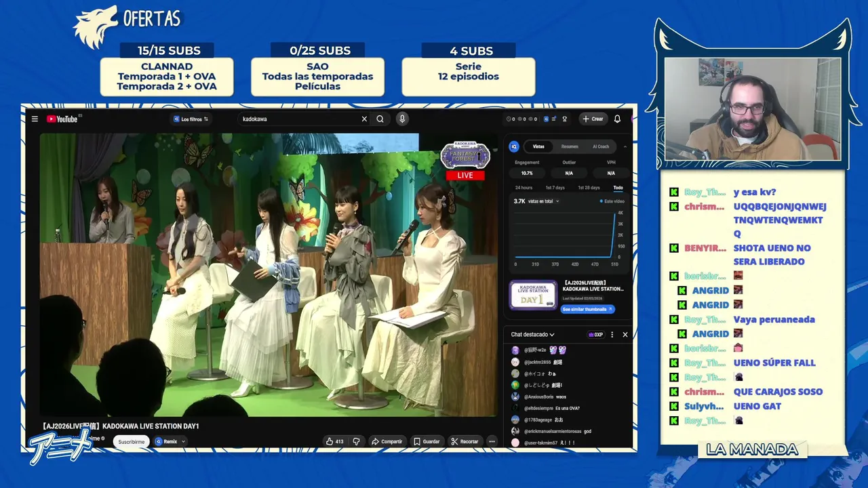
Task: Open the list icon beside blue IQ icon
Action: click(x=554, y=119)
